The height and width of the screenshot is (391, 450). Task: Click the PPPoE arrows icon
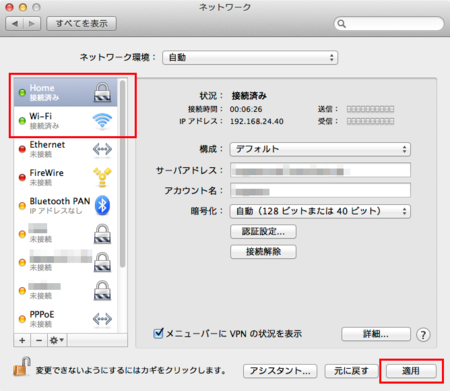102,319
